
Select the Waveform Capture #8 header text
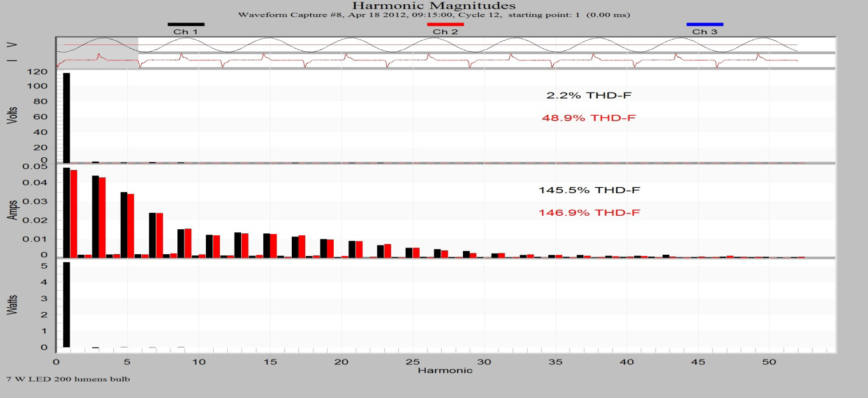click(x=434, y=15)
